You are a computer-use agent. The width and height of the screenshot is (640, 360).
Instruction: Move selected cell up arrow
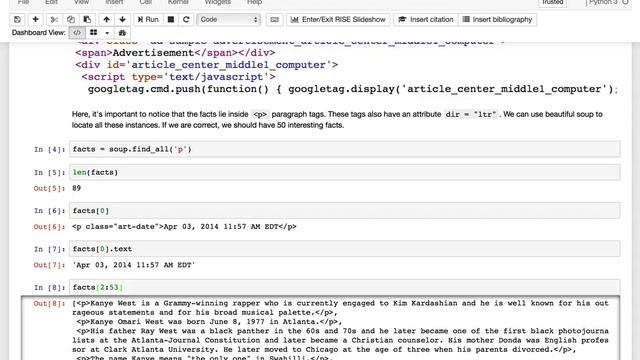(107, 20)
